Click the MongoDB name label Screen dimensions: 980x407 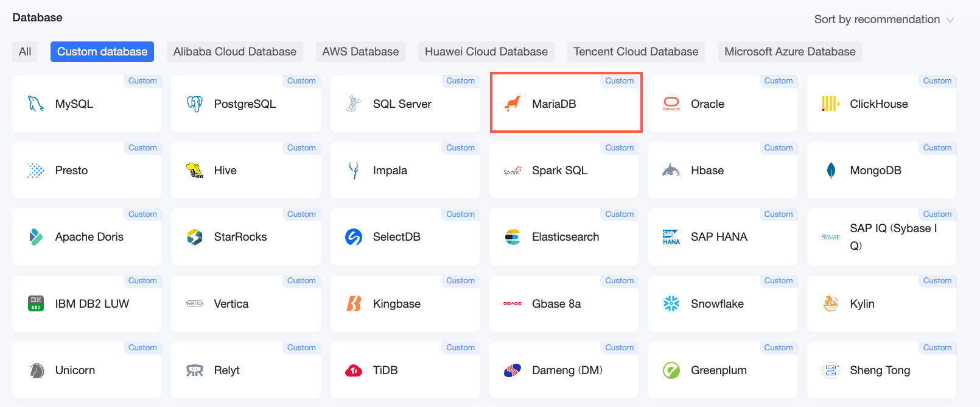click(x=875, y=171)
